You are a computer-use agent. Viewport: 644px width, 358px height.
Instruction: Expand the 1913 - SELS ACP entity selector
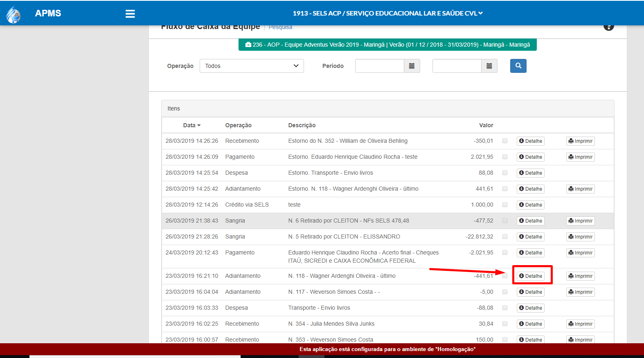click(x=388, y=13)
